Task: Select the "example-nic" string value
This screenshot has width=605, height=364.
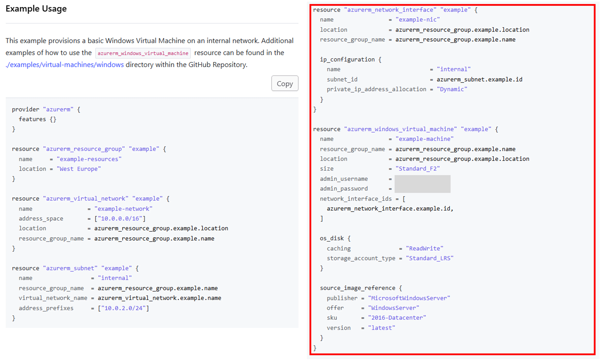Action: [x=417, y=19]
